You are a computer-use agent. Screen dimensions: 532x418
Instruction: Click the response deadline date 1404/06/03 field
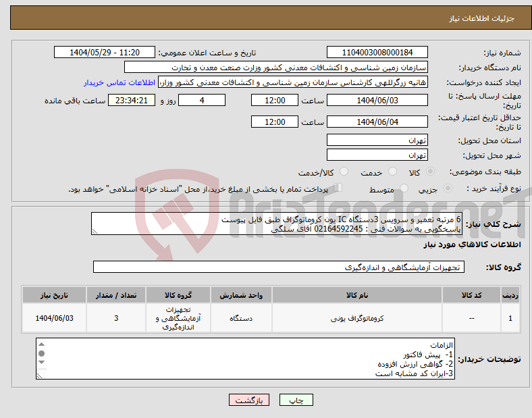377,100
